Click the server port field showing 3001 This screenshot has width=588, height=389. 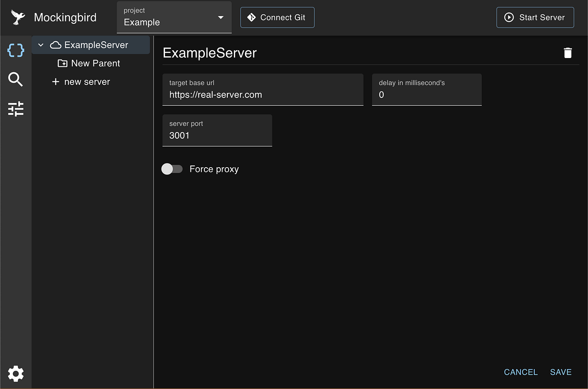[x=217, y=135]
